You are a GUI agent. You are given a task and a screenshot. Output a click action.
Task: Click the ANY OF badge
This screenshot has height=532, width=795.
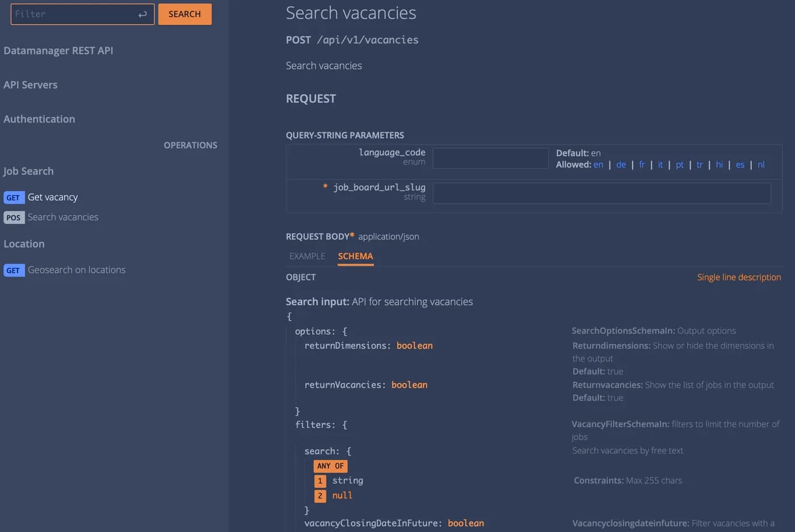pos(330,466)
